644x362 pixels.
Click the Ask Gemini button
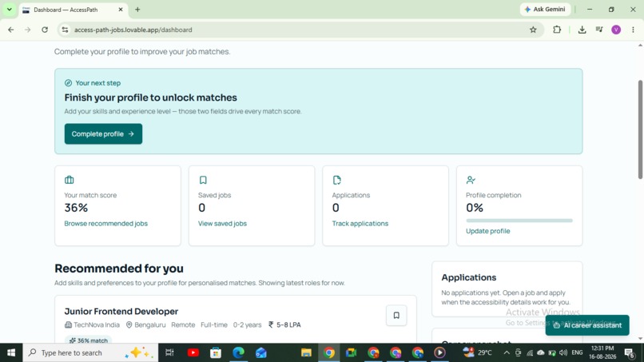tap(545, 9)
